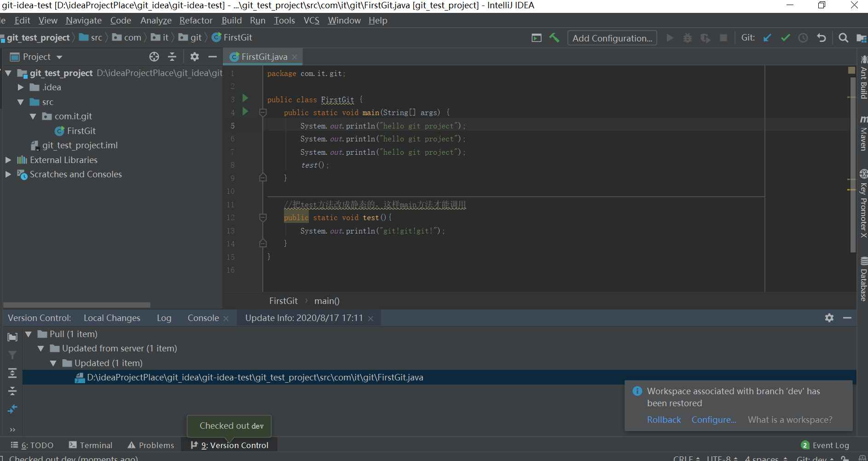Open the Terminal tool window
This screenshot has height=461, width=868.
pos(91,445)
